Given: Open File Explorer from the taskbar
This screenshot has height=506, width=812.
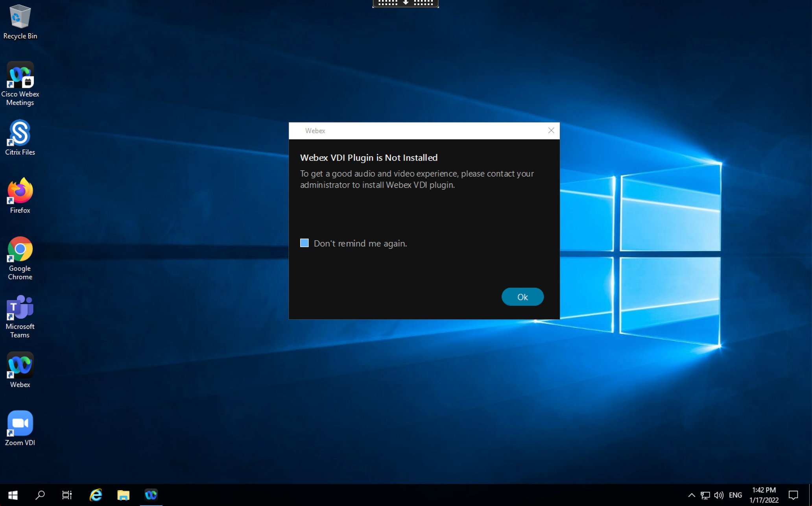Looking at the screenshot, I should pos(123,495).
